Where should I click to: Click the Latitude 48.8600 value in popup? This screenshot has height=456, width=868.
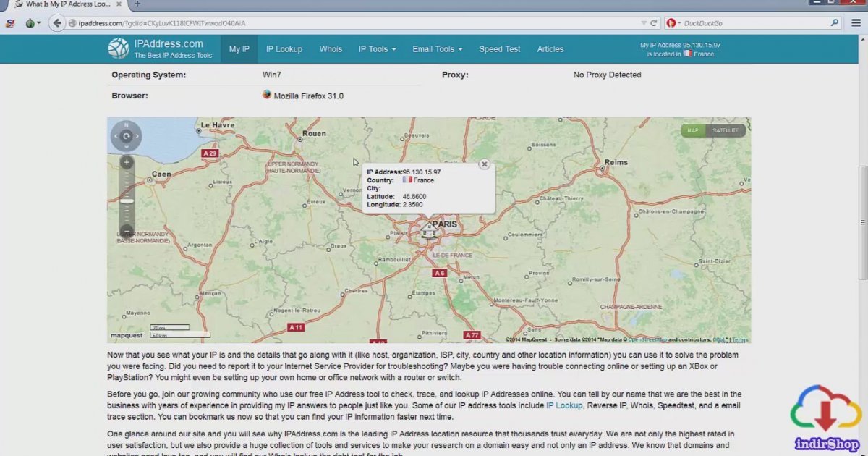pos(414,197)
